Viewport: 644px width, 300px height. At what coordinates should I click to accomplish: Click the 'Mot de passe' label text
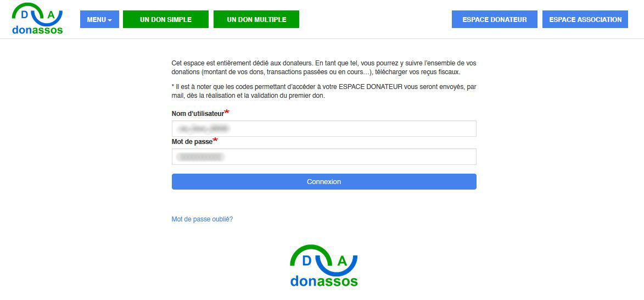coord(192,142)
